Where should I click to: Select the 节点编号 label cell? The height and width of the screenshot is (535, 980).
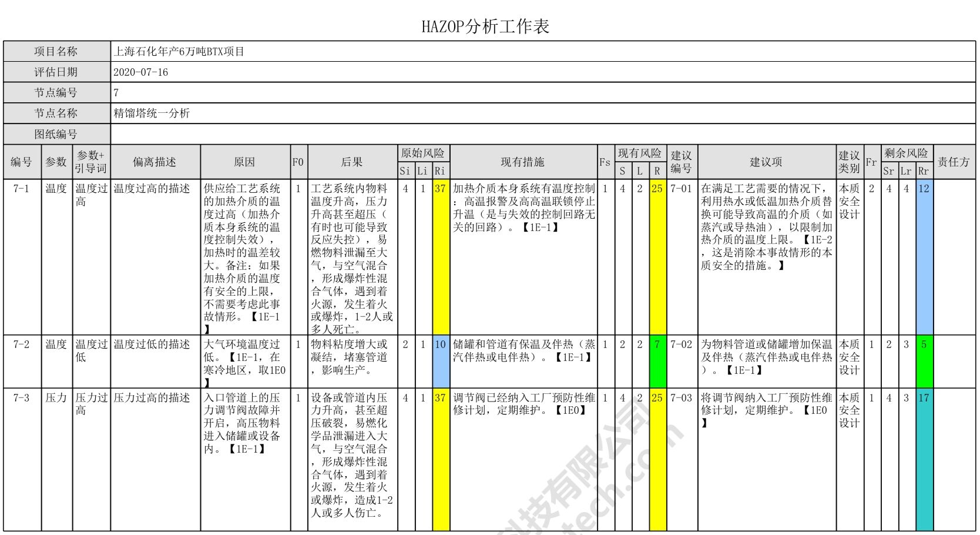[56, 93]
